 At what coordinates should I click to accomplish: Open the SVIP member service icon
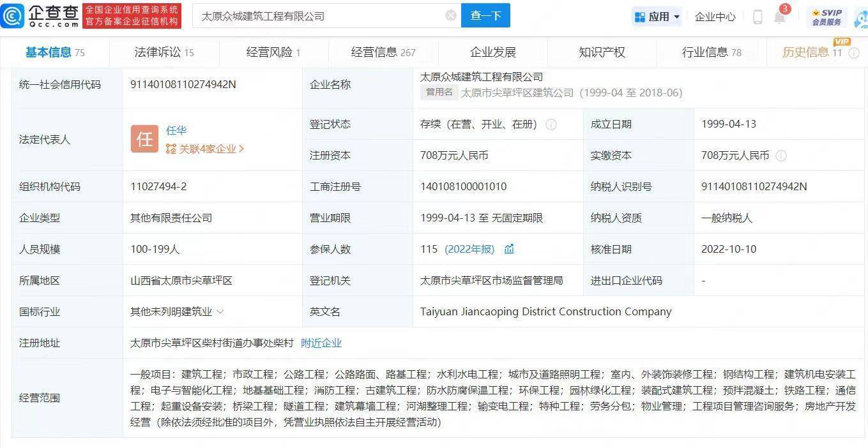pos(826,17)
